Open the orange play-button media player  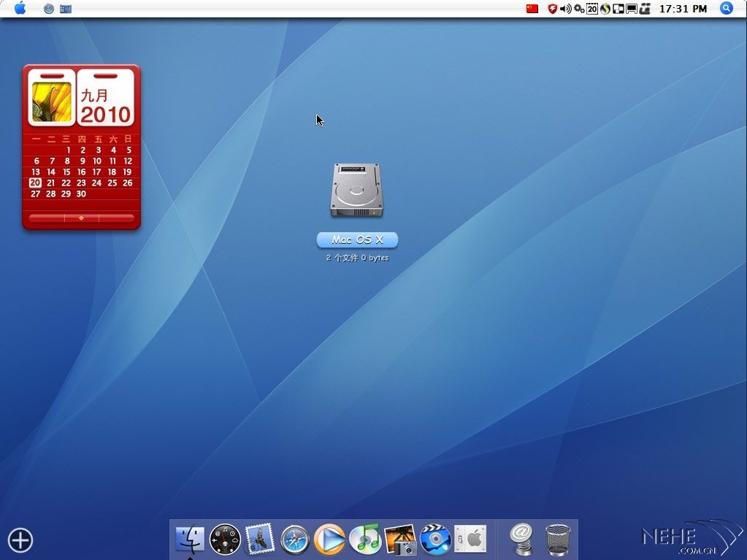329,540
